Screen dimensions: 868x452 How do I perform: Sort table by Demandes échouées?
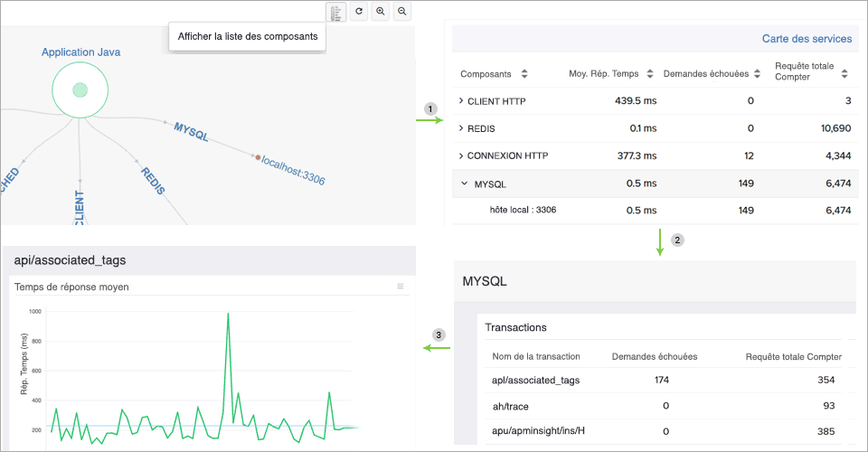point(757,74)
